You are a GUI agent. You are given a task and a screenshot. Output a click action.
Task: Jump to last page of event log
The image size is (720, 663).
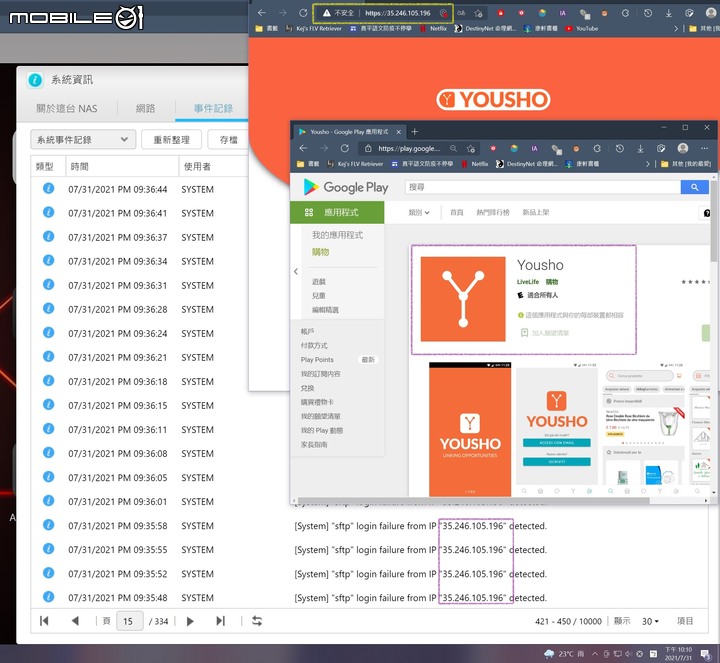pos(220,621)
